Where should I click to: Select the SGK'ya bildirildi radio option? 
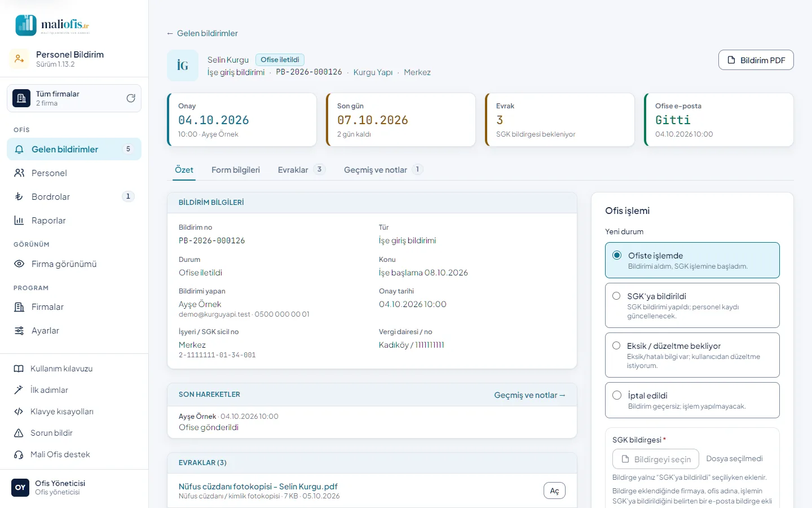pos(692,305)
